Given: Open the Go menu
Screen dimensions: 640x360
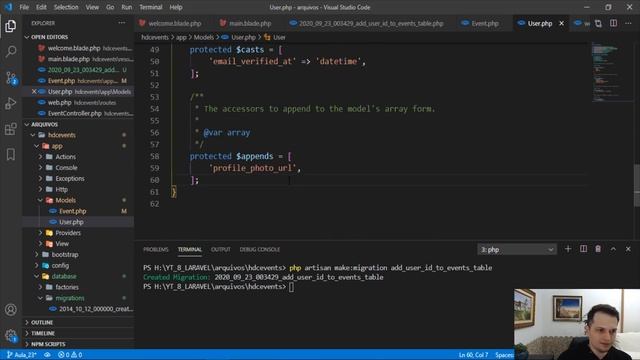Looking at the screenshot, I should pos(110,7).
